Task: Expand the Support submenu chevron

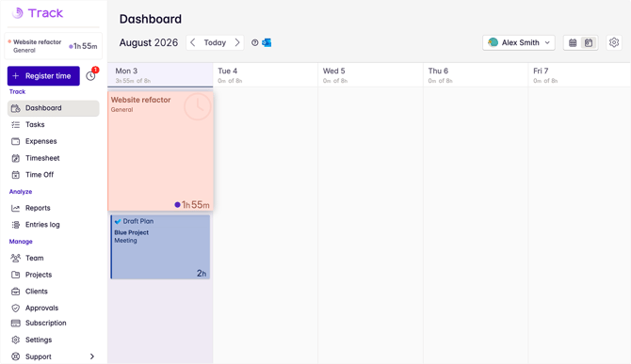Action: click(92, 356)
